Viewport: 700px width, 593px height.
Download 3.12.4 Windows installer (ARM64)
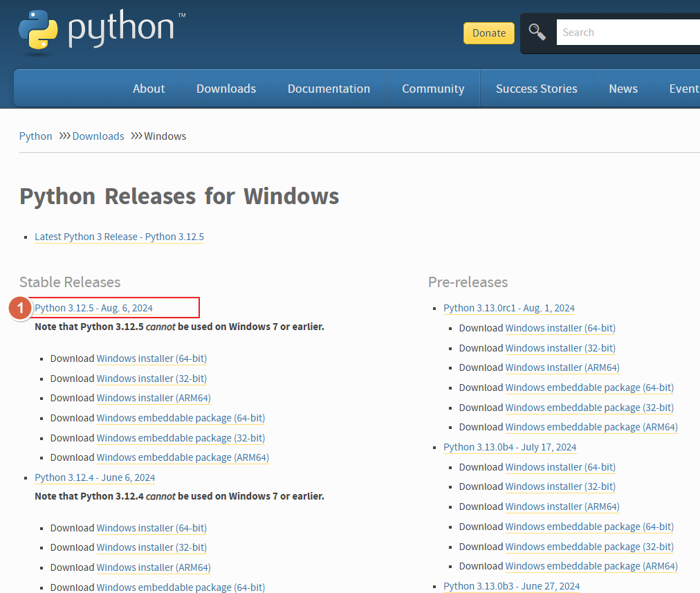point(154,567)
